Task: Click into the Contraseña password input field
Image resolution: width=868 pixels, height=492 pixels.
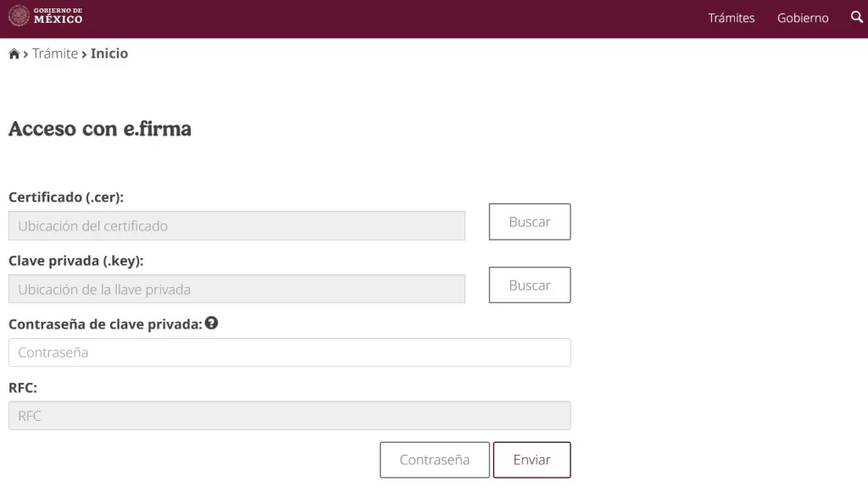Action: click(289, 352)
